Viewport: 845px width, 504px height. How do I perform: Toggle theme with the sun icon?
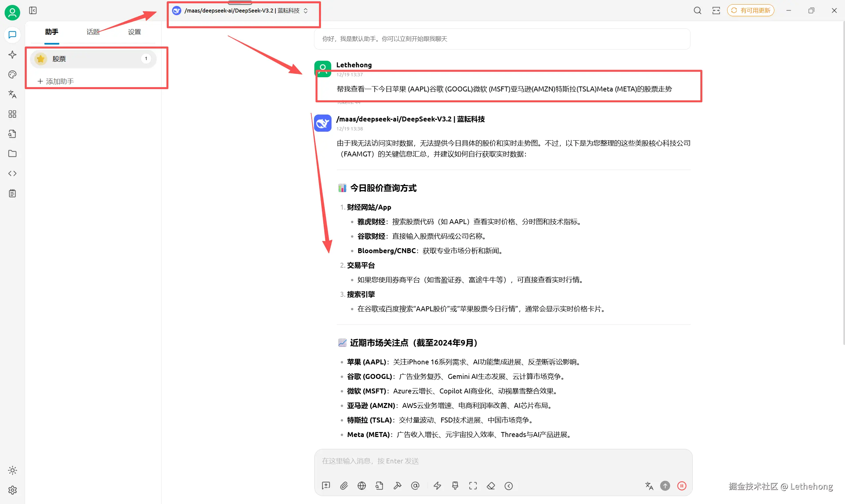pyautogui.click(x=12, y=470)
